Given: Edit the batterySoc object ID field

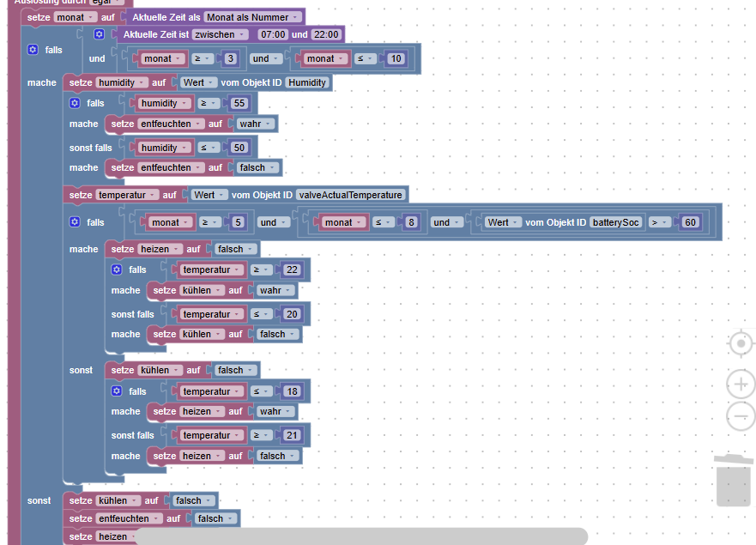Looking at the screenshot, I should (x=615, y=222).
